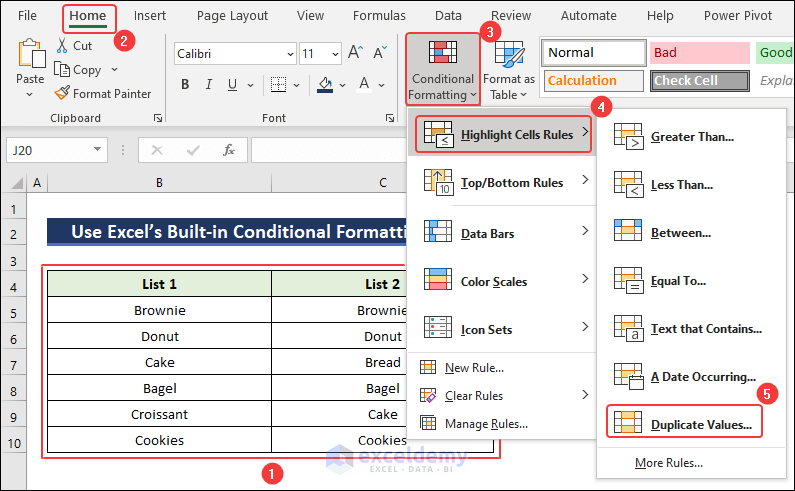
Task: Switch to Power Pivot tab
Action: [738, 16]
